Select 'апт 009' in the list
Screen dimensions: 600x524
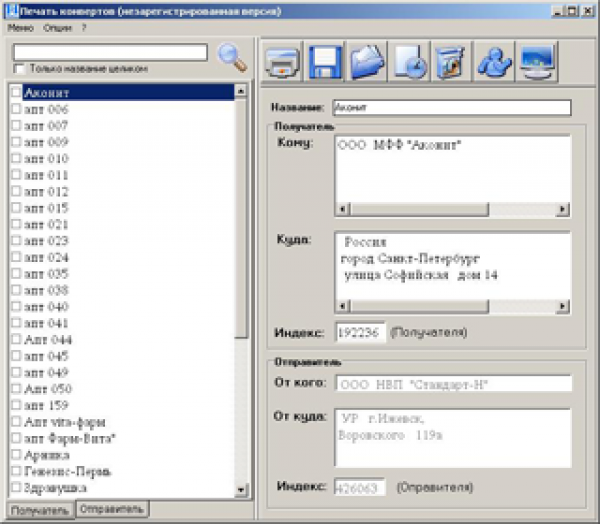click(46, 142)
